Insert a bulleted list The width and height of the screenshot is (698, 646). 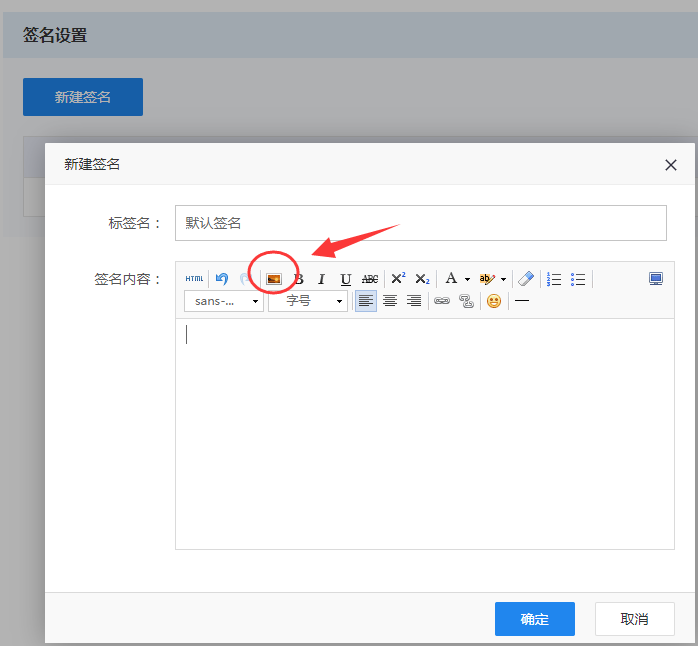click(x=578, y=279)
